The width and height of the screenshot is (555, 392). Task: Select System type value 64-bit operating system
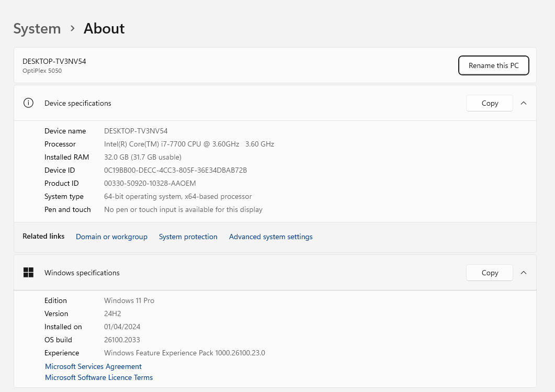point(178,197)
